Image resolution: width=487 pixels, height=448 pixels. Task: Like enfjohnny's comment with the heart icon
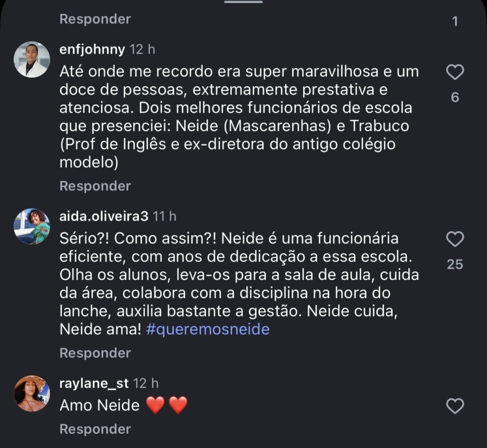(455, 73)
